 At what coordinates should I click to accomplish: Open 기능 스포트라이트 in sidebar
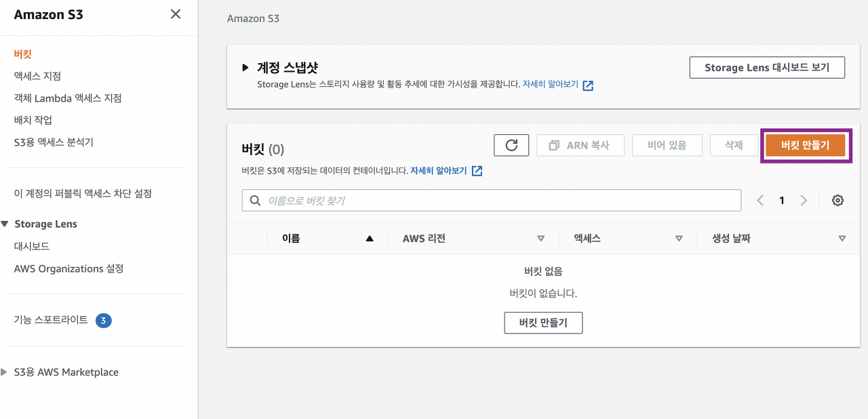pyautogui.click(x=51, y=320)
